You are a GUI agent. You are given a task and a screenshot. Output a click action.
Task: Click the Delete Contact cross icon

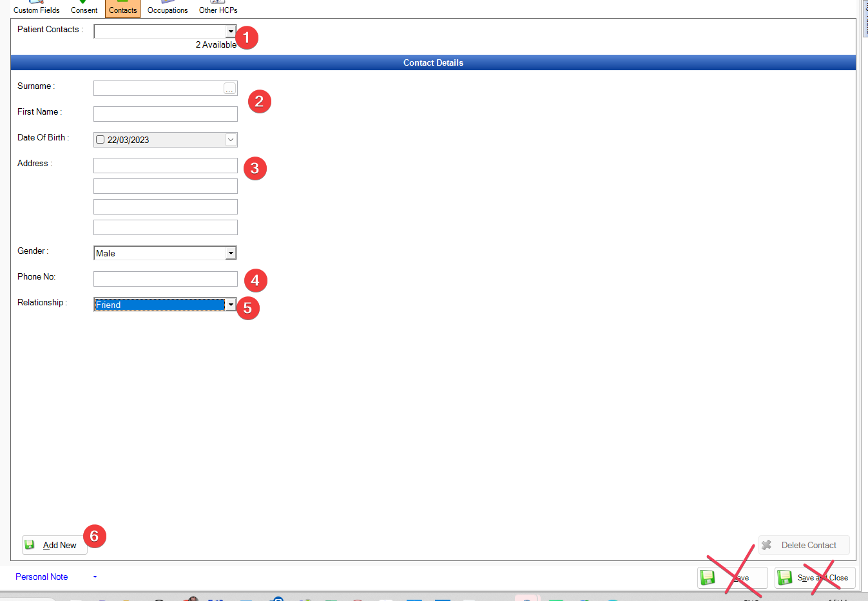[766, 545]
